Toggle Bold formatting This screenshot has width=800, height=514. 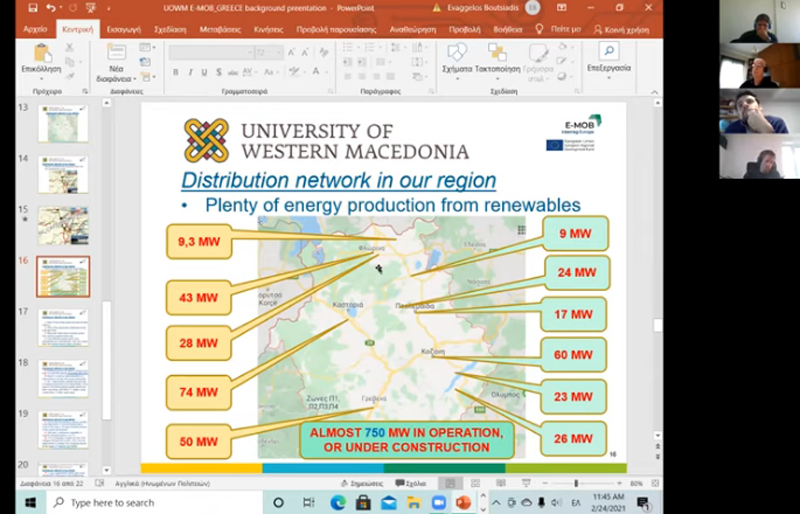pos(176,72)
